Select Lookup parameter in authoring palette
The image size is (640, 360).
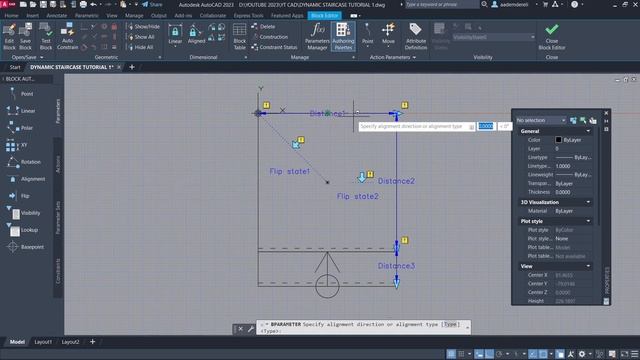click(22, 230)
